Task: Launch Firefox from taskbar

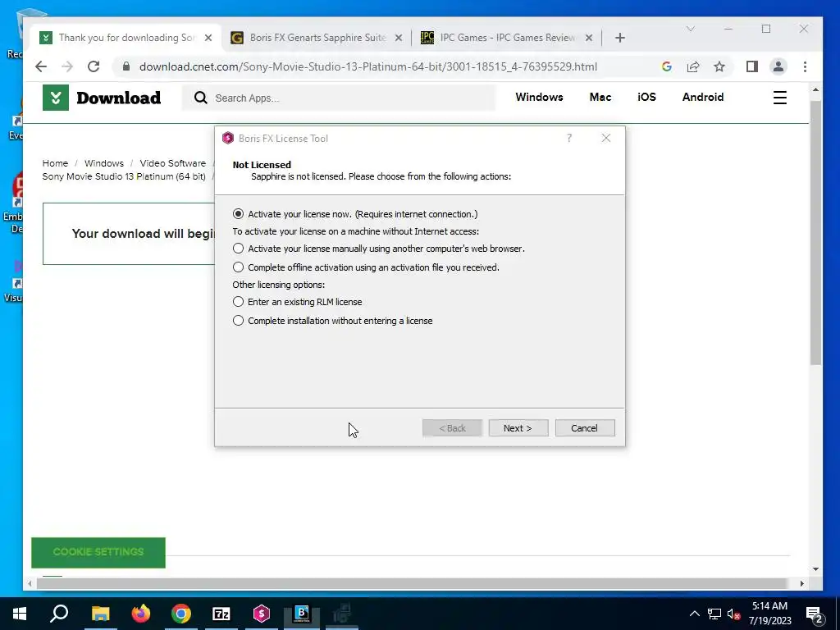Action: (141, 614)
